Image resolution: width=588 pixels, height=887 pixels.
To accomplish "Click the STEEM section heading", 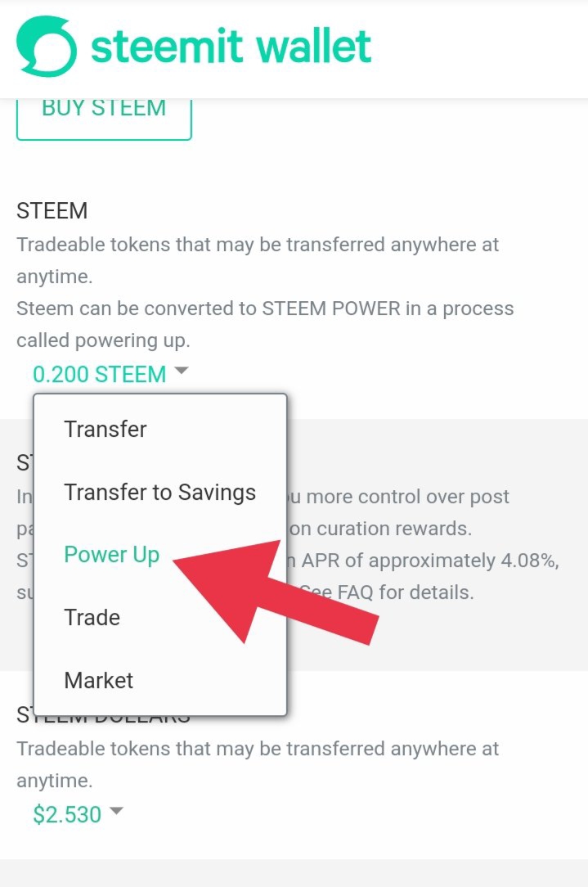I will coord(52,211).
